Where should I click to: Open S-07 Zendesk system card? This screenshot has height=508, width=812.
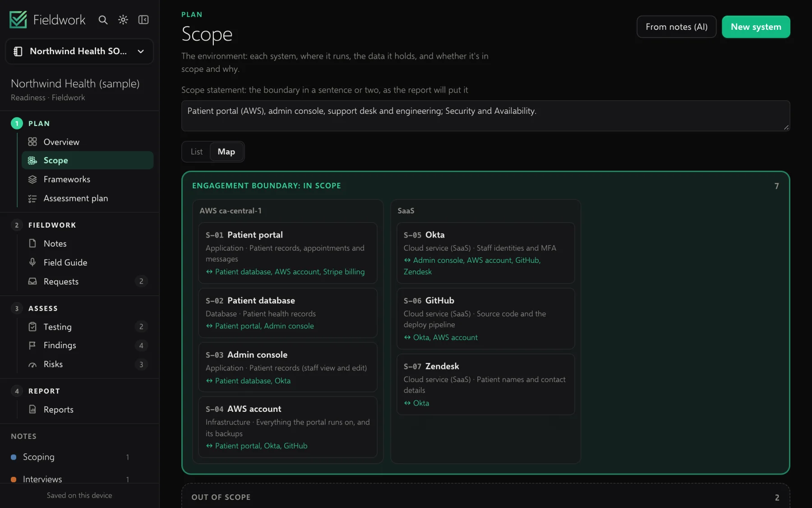tap(485, 384)
